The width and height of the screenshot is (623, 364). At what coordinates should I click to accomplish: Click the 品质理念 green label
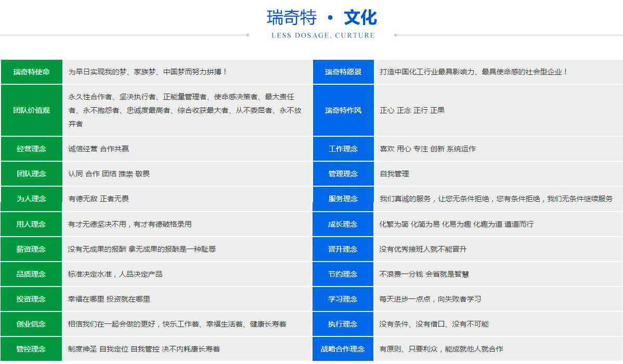click(31, 274)
